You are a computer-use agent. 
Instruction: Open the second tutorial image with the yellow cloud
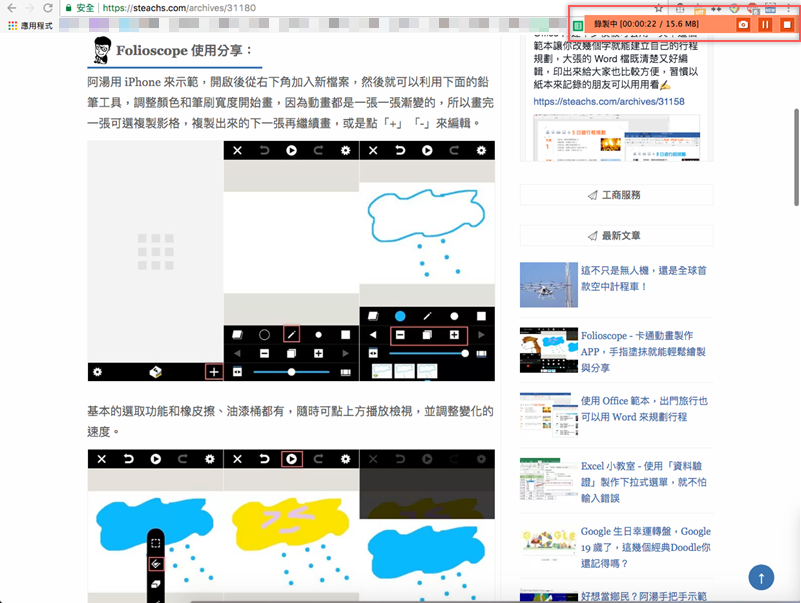[x=291, y=526]
